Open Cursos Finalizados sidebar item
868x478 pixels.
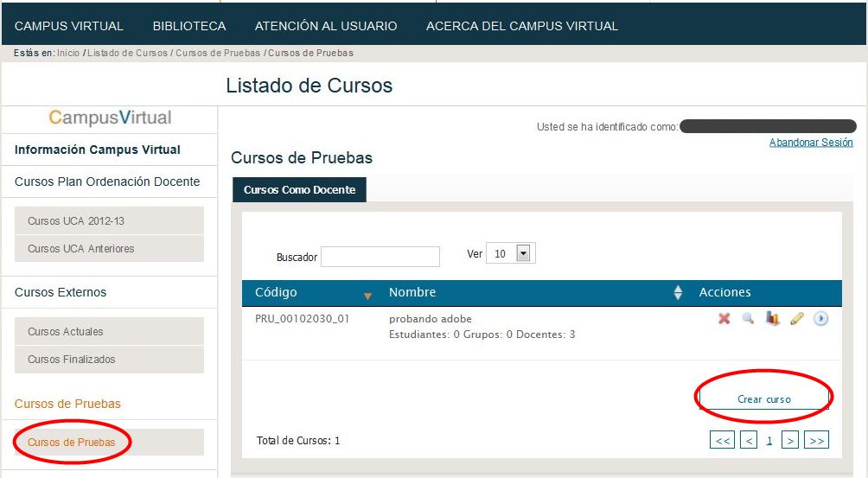coord(109,359)
